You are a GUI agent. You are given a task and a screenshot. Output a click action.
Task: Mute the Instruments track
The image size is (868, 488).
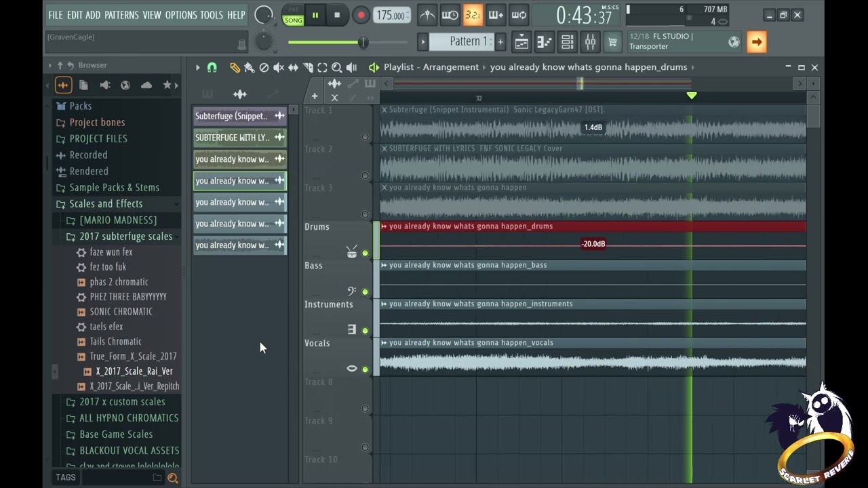coord(365,331)
